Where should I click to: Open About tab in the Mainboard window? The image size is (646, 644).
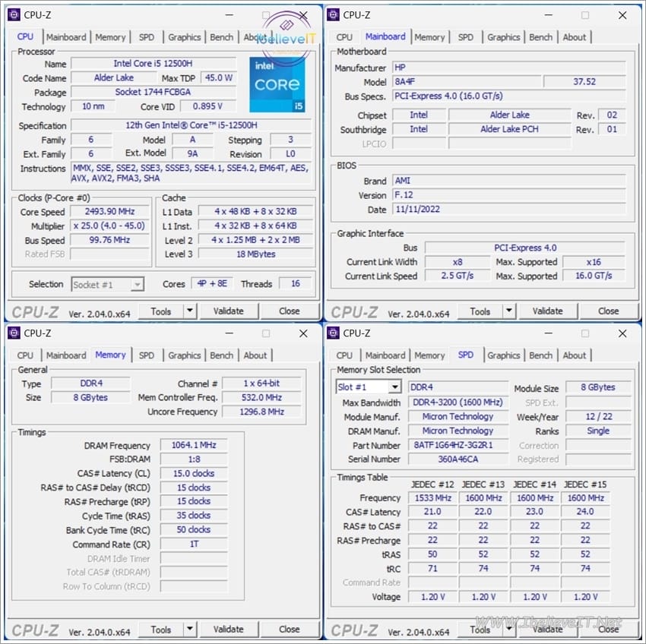click(574, 37)
